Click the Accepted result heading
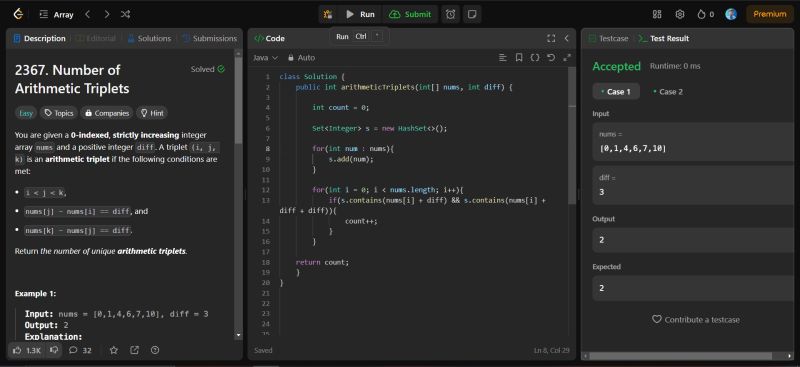The image size is (800, 367). [x=616, y=66]
